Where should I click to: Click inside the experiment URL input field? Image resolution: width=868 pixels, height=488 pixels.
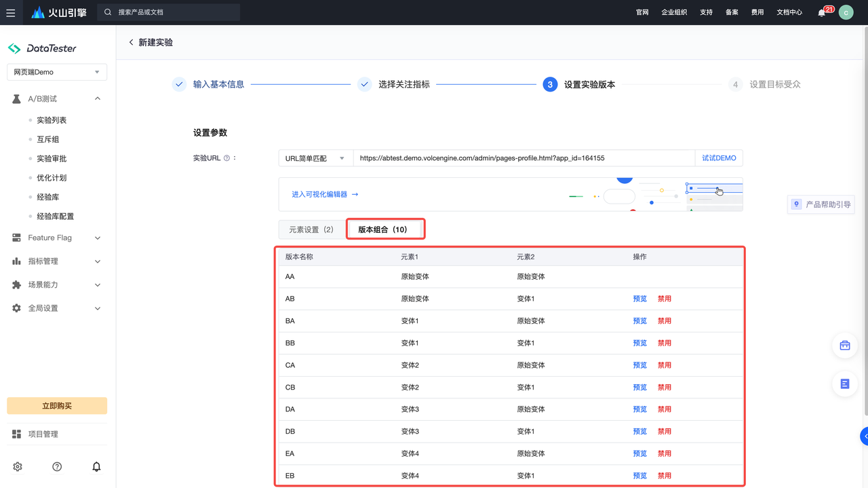coord(522,158)
